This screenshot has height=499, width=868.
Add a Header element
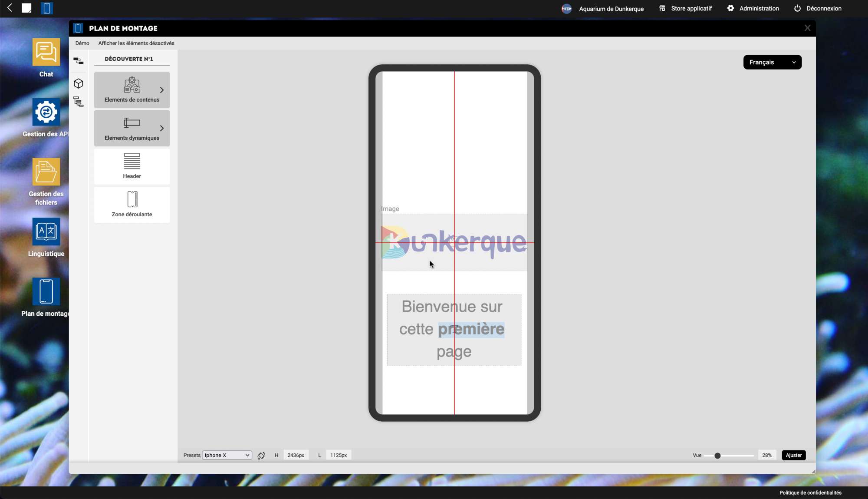click(132, 166)
